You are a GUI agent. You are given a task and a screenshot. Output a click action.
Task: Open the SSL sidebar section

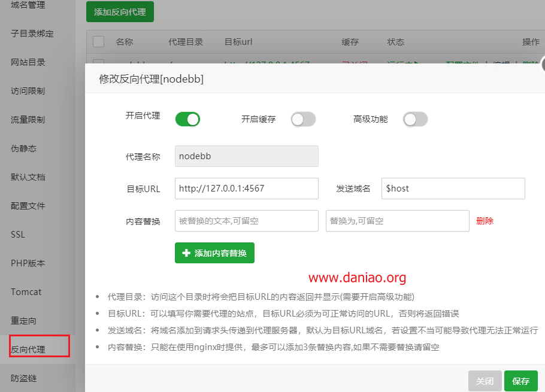click(x=18, y=234)
